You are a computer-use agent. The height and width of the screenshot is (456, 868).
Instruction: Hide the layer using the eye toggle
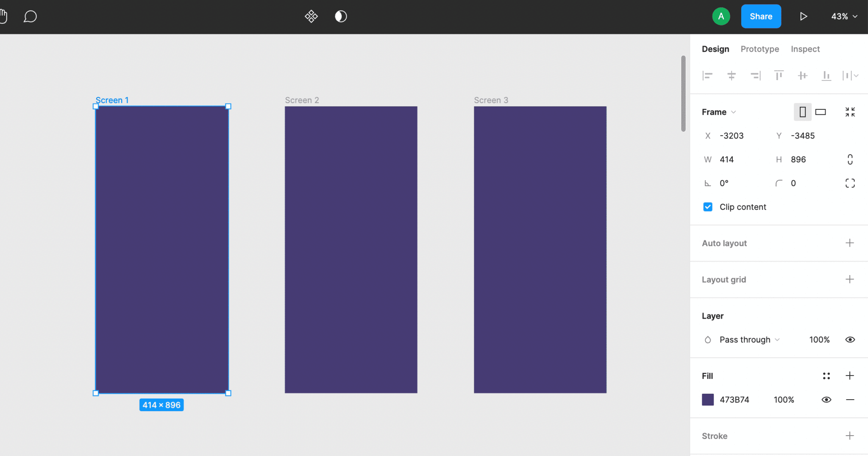coord(851,339)
